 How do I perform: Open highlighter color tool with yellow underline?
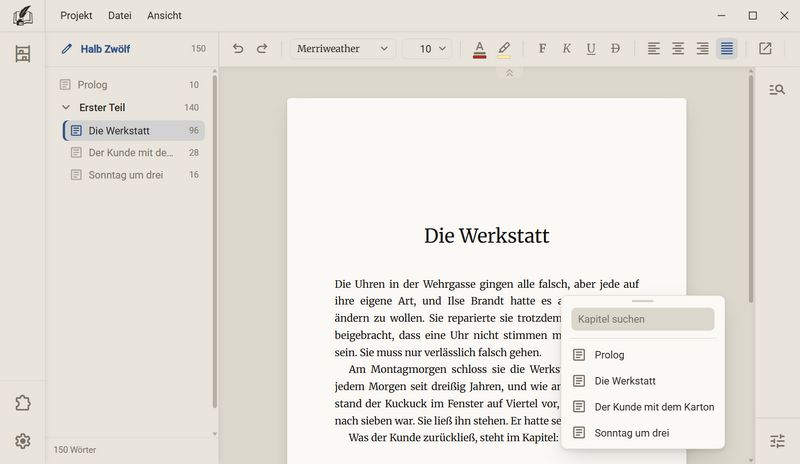(504, 49)
